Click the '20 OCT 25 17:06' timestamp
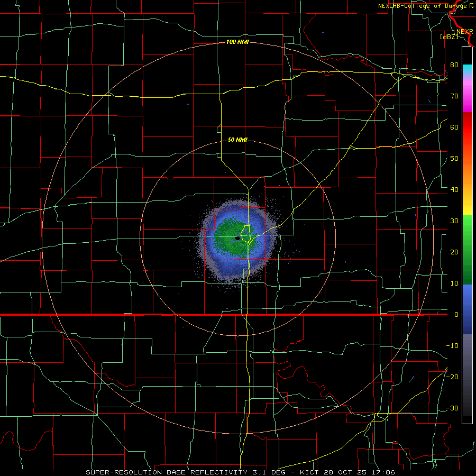The width and height of the screenshot is (476, 476). (x=360, y=472)
